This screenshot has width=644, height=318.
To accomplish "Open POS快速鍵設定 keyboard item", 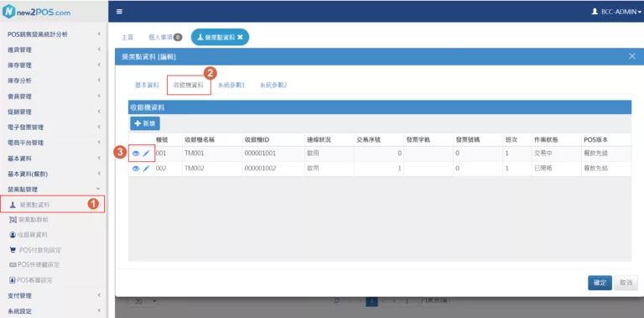I will pyautogui.click(x=34, y=265).
